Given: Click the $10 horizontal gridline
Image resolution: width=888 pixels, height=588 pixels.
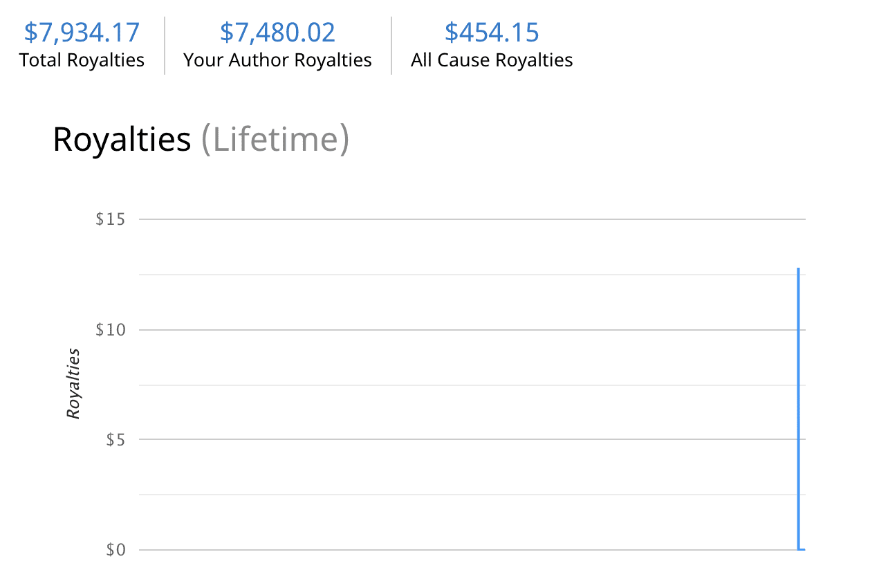Looking at the screenshot, I should point(470,329).
